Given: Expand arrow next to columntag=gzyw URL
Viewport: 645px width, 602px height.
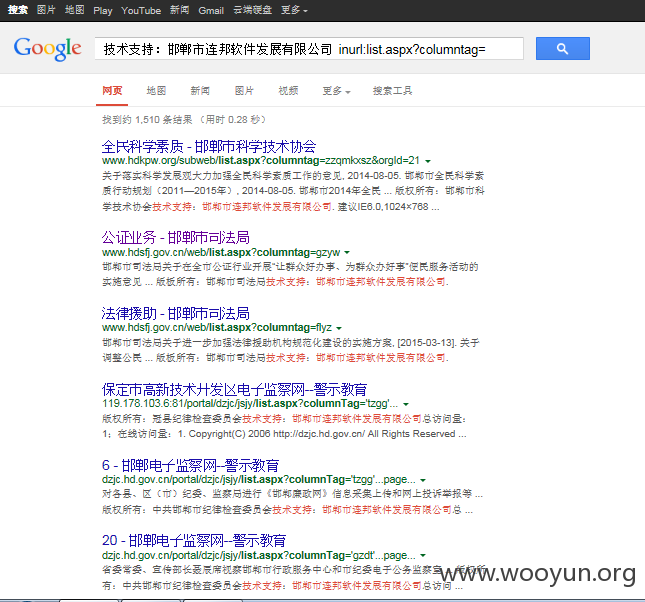Looking at the screenshot, I should click(347, 253).
